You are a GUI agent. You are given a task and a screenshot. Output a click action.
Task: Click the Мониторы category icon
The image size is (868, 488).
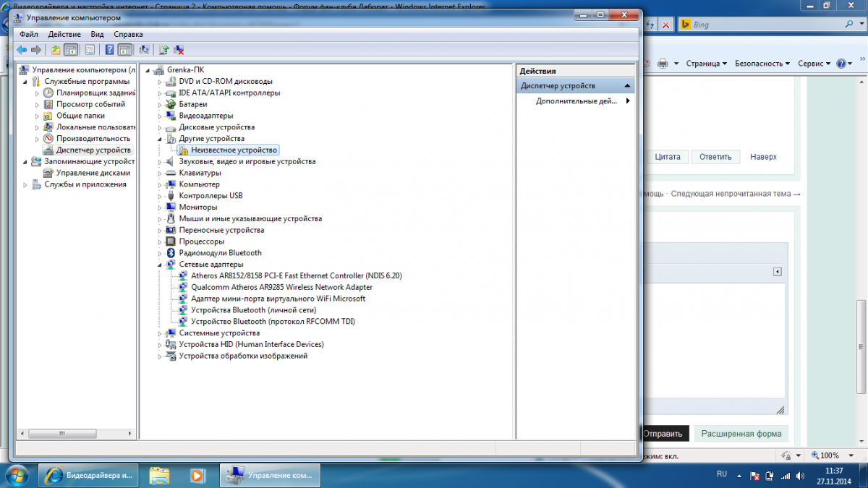point(171,207)
